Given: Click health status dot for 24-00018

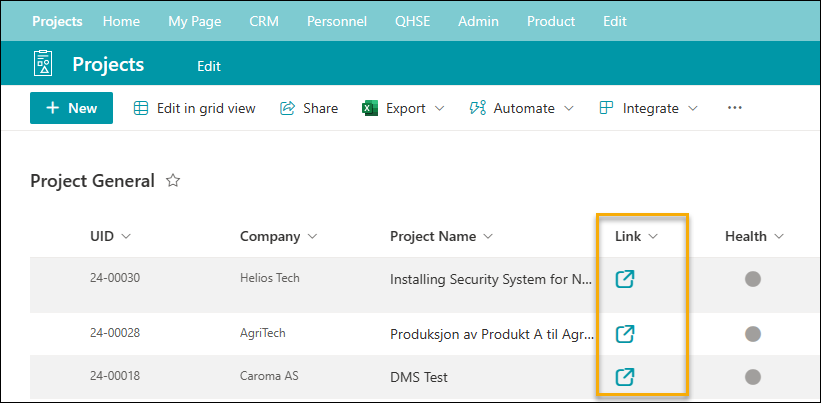Looking at the screenshot, I should (x=752, y=377).
